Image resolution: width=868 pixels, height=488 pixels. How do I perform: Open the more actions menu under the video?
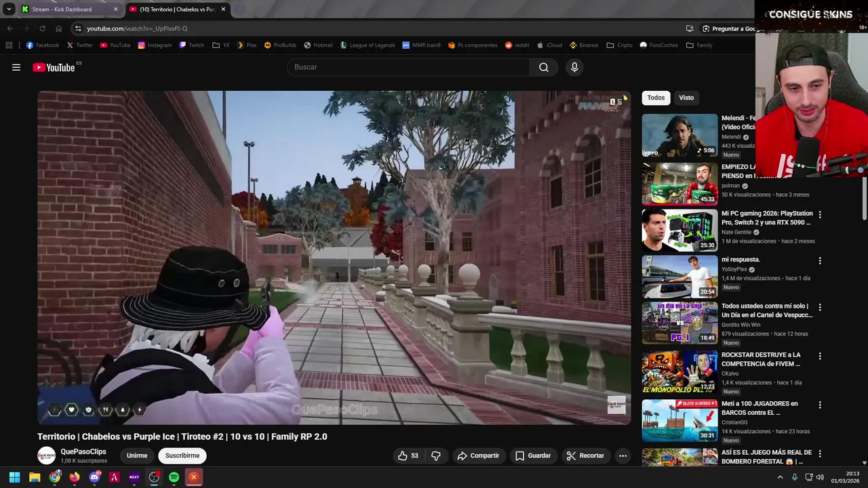pyautogui.click(x=623, y=455)
